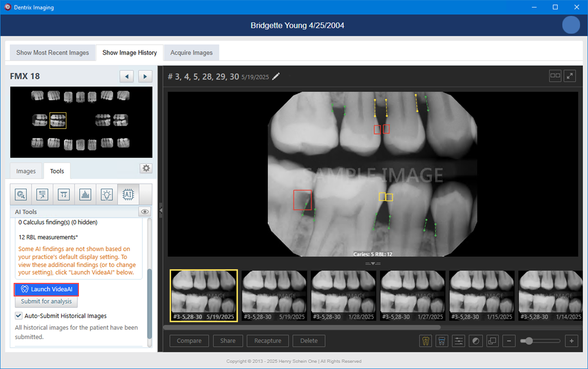Switch to the Images tab
The image size is (588, 369).
(x=26, y=171)
